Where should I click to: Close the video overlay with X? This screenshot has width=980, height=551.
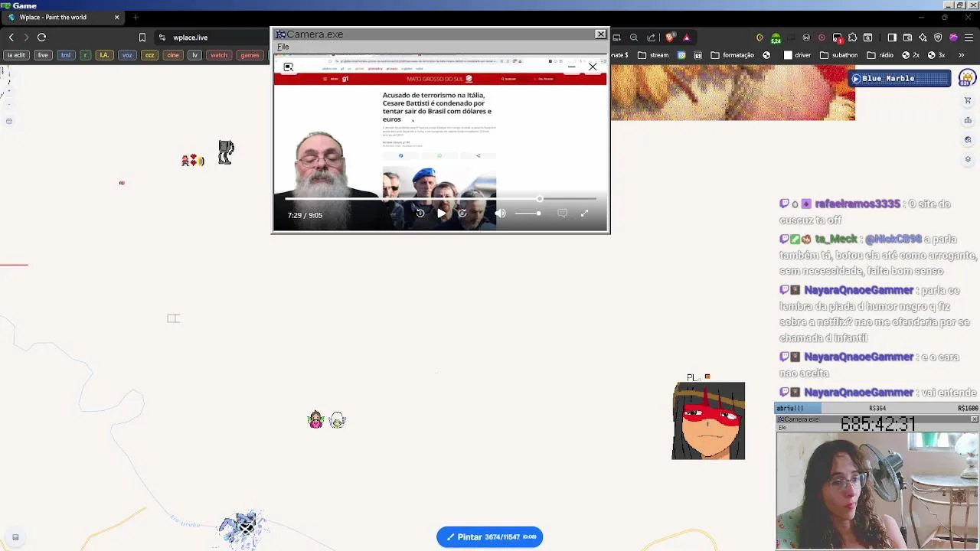click(x=593, y=67)
